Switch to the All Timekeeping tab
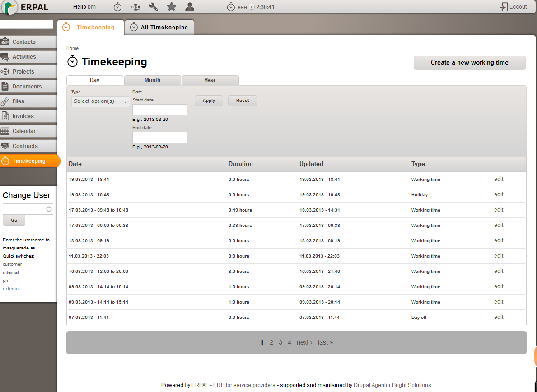The height and width of the screenshot is (392, 537). [159, 28]
